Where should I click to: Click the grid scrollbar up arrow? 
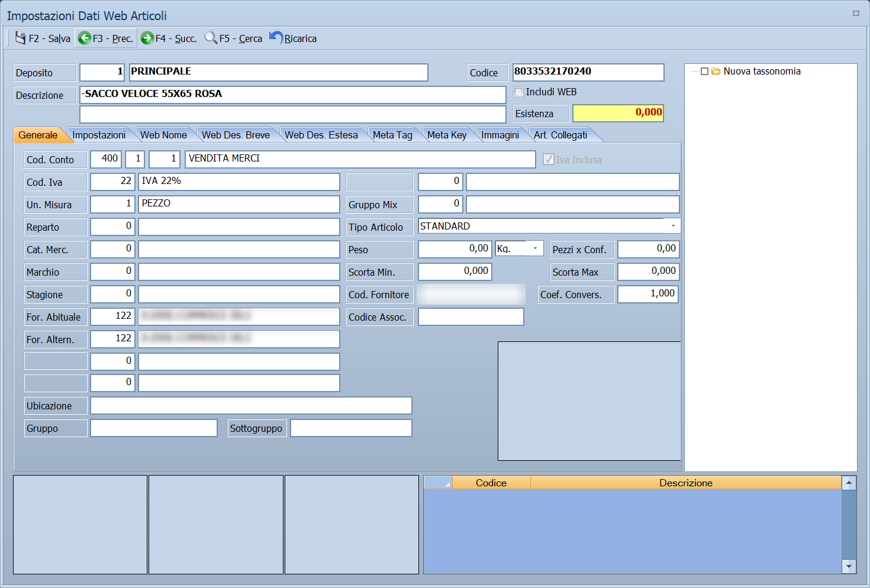[849, 483]
